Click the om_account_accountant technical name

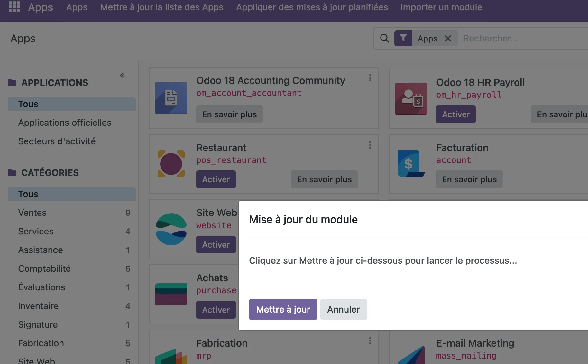pyautogui.click(x=249, y=93)
